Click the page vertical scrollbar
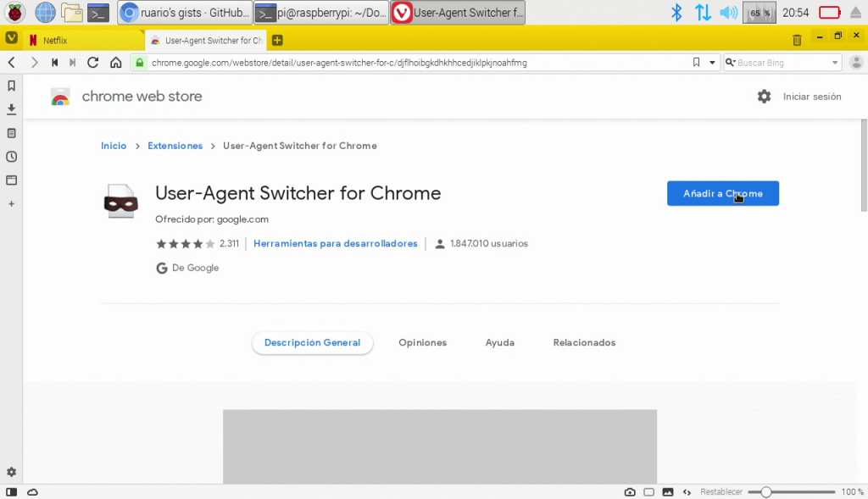The image size is (868, 499). tap(864, 165)
